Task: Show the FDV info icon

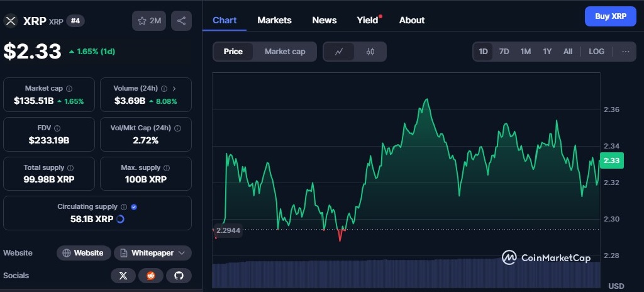Action: (x=57, y=128)
